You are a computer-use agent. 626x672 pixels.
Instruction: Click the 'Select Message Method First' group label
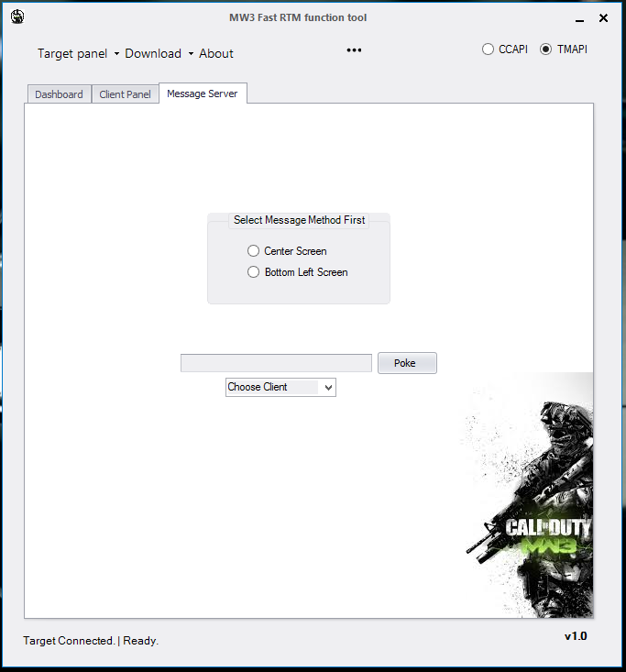point(299,220)
